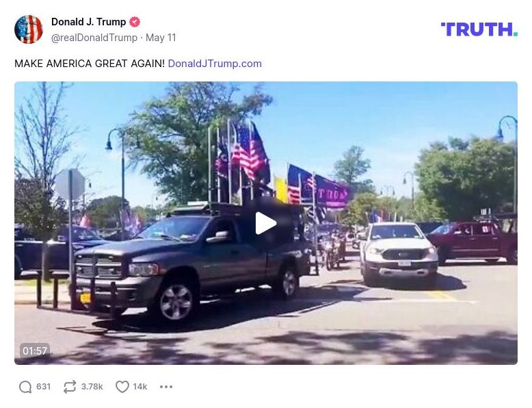Click the @realDonaldTrump handle
This screenshot has width=532, height=408.
94,38
